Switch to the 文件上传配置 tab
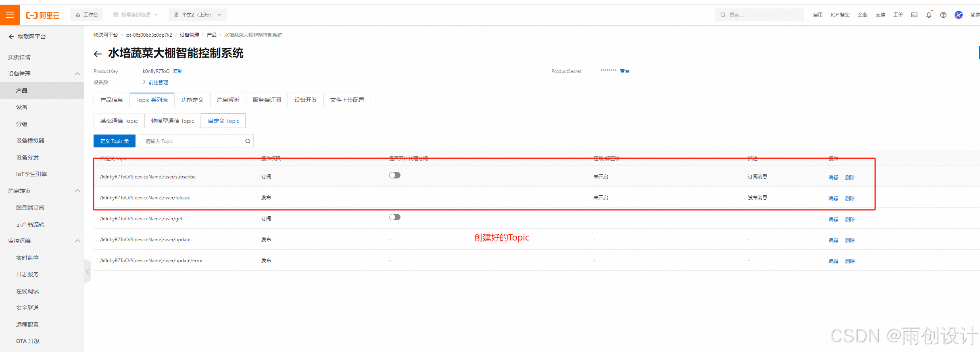980x352 pixels. [347, 100]
